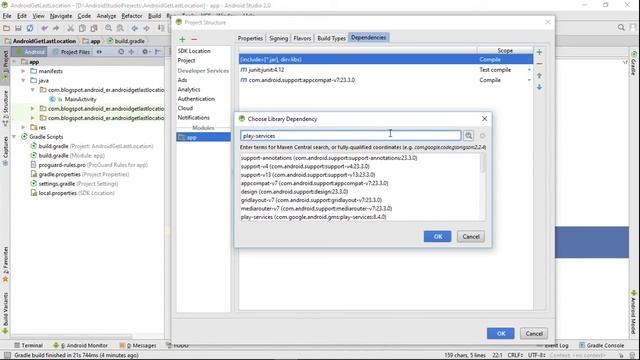
Task: Click the play-services search input field
Action: coord(351,136)
